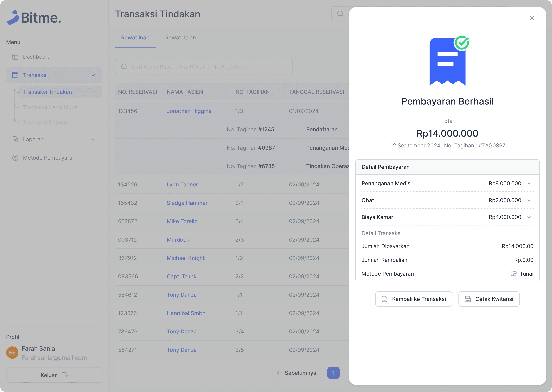Click the Laporan document icon
This screenshot has height=392, width=552.
[15, 139]
